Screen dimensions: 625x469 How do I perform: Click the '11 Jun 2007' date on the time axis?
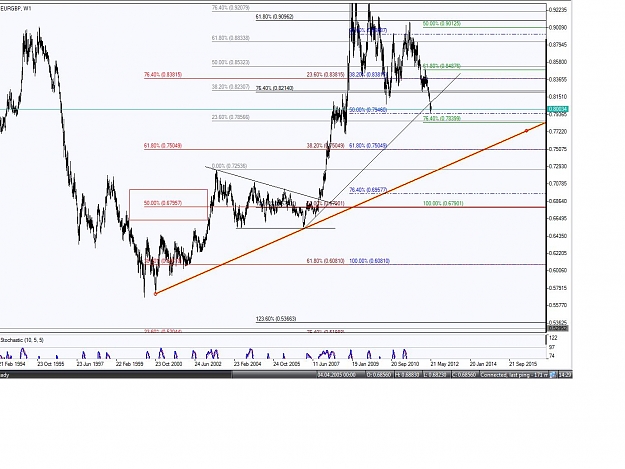326,364
